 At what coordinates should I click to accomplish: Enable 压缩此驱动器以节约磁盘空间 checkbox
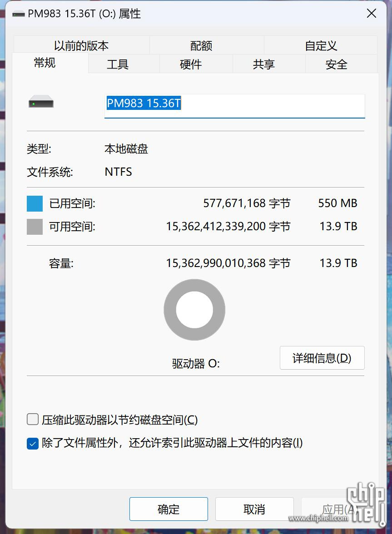pyautogui.click(x=33, y=419)
